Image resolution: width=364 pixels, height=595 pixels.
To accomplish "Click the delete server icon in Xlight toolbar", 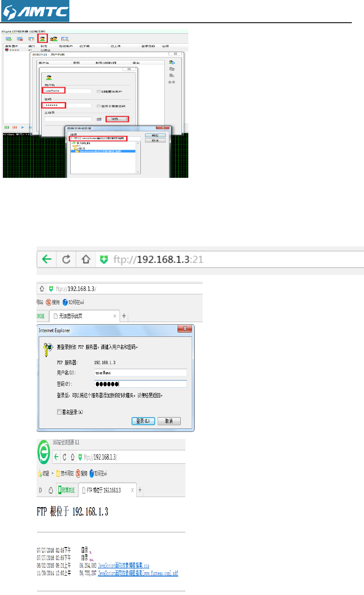I will (x=19, y=39).
